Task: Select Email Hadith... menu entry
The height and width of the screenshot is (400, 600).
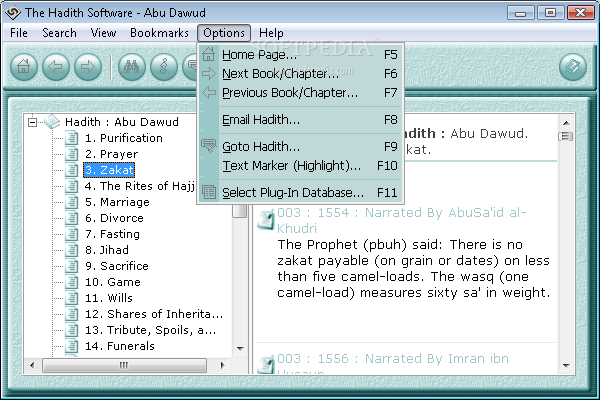Action: tap(300, 119)
